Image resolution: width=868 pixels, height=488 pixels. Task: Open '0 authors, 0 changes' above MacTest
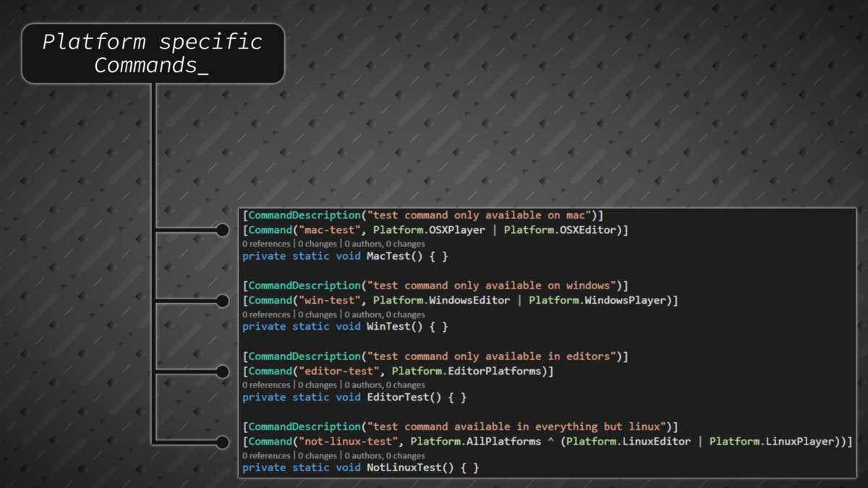384,244
